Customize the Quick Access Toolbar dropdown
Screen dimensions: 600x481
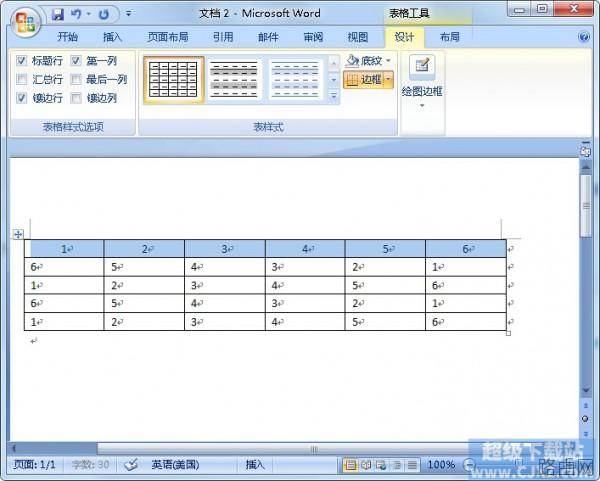(129, 14)
